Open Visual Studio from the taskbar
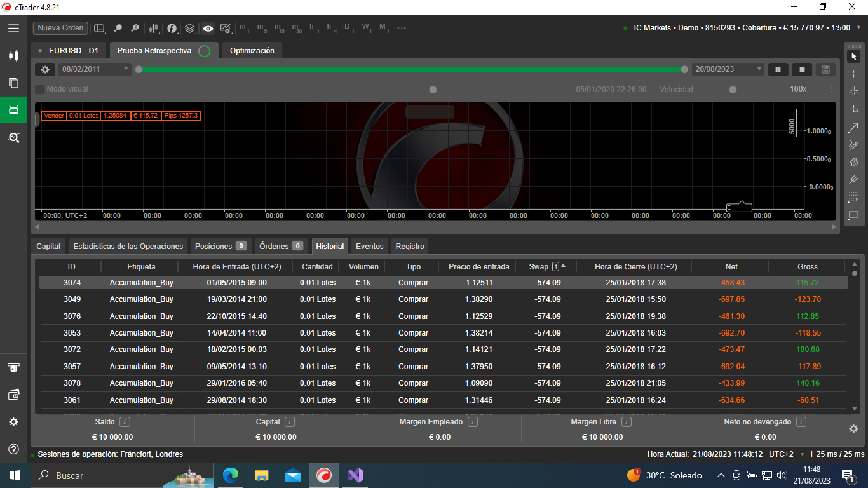The width and height of the screenshot is (868, 488). tap(355, 475)
